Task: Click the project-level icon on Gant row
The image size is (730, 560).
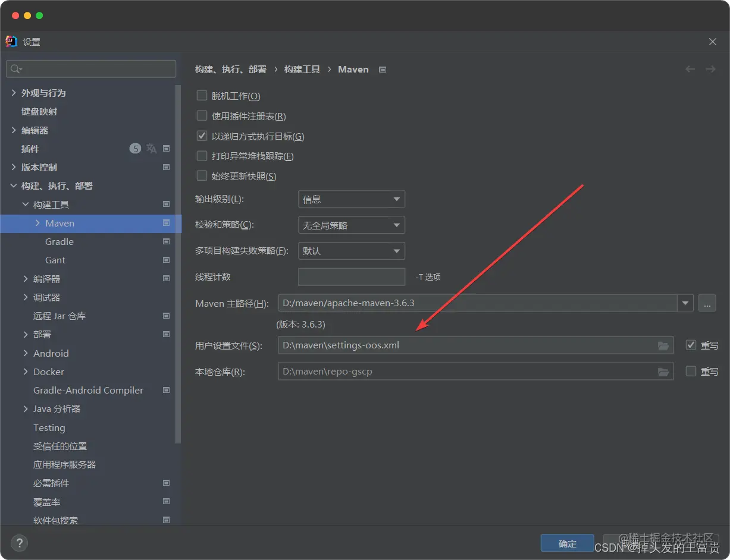Action: [167, 260]
